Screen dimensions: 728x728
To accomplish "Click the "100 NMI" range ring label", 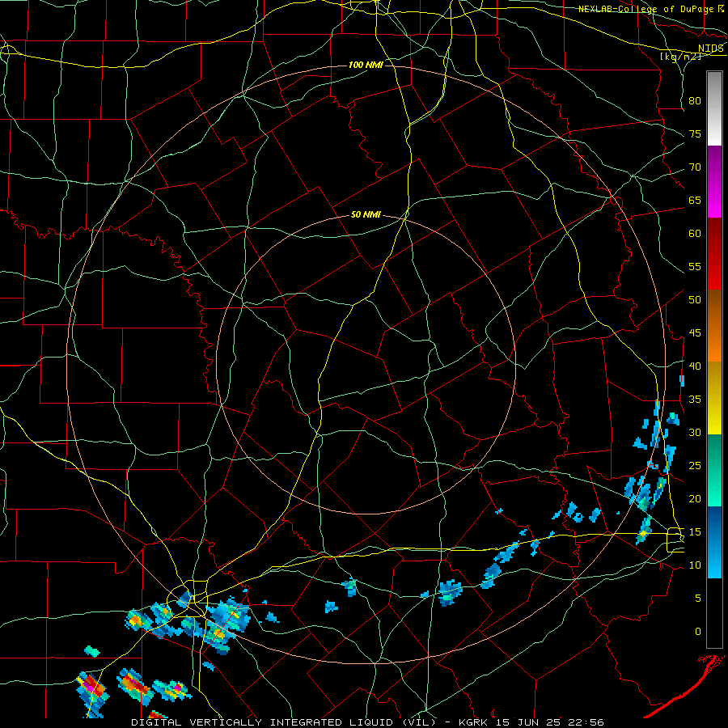I will click(366, 65).
